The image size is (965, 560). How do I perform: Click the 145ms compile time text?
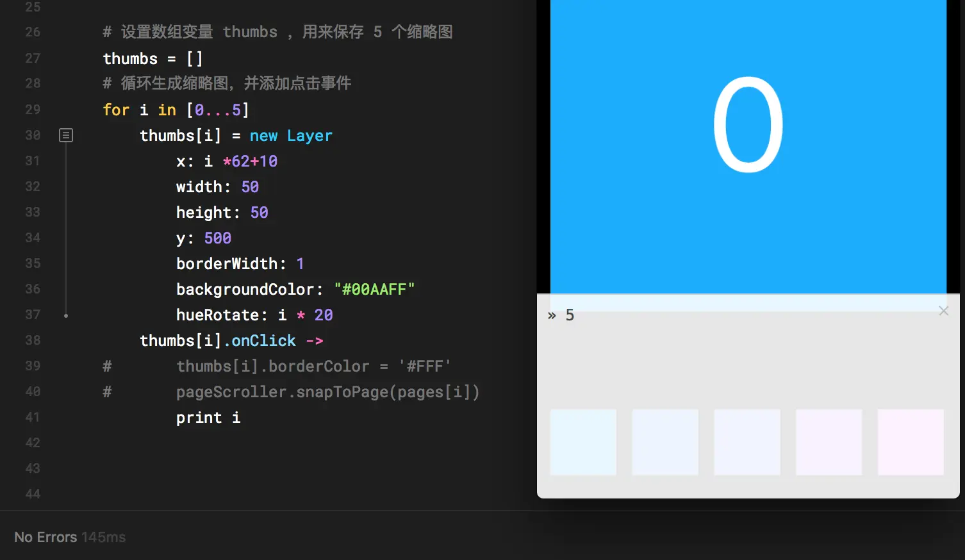(104, 537)
